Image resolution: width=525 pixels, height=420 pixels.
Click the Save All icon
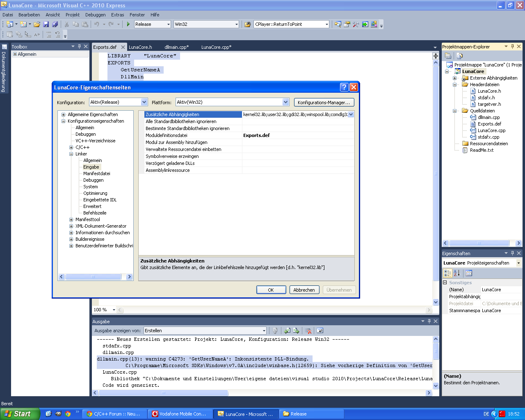point(55,24)
